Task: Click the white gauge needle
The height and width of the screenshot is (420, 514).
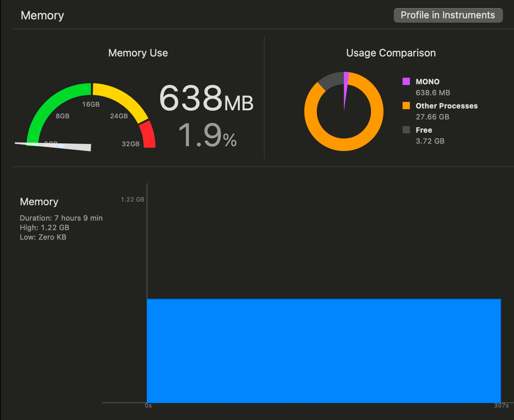Action: pos(73,146)
